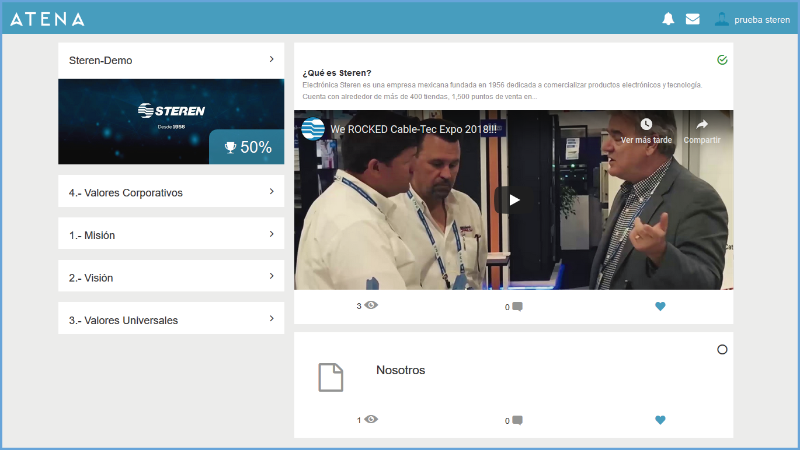Open the prueba steren account name
This screenshot has width=800, height=450.
(x=762, y=20)
